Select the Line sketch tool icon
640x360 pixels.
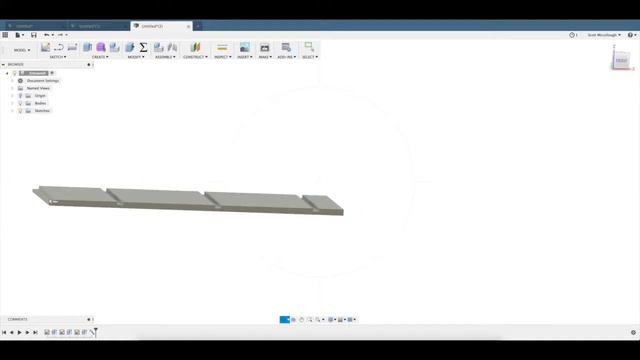pyautogui.click(x=59, y=47)
